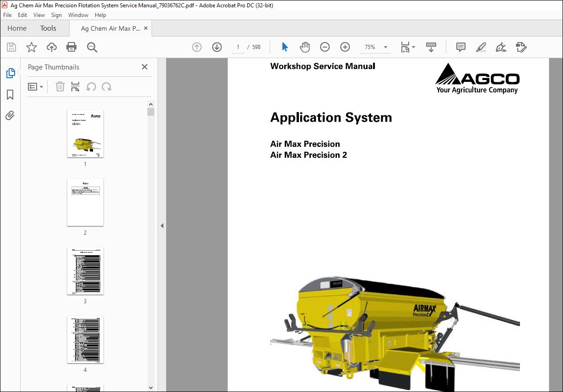Switch to the Home tab
The width and height of the screenshot is (563, 392).
17,28
